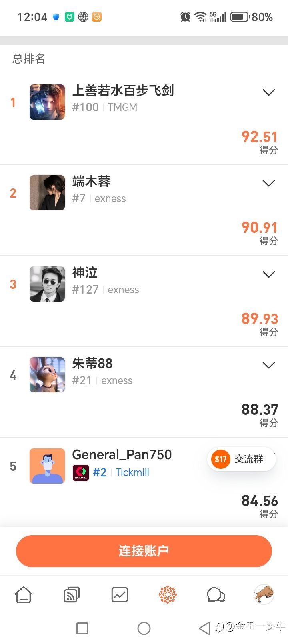This screenshot has height=644, width=288.
Task: Tap the Tickmill broker logo
Action: pyautogui.click(x=80, y=472)
